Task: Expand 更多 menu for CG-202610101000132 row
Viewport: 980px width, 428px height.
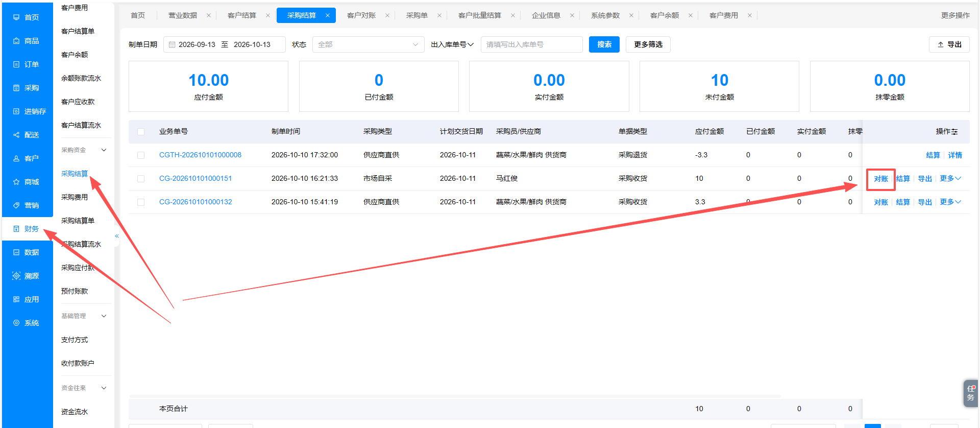Action: point(950,202)
